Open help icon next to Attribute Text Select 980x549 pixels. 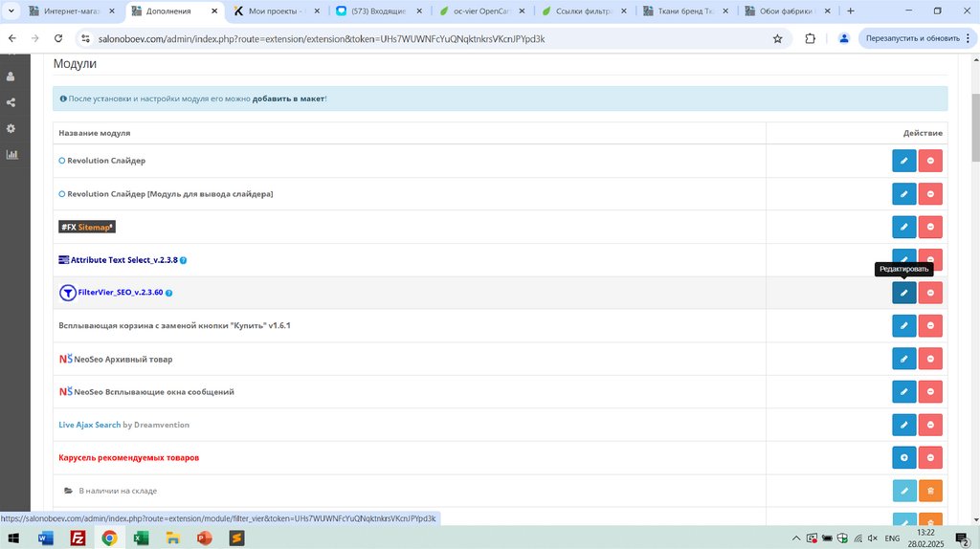point(183,260)
